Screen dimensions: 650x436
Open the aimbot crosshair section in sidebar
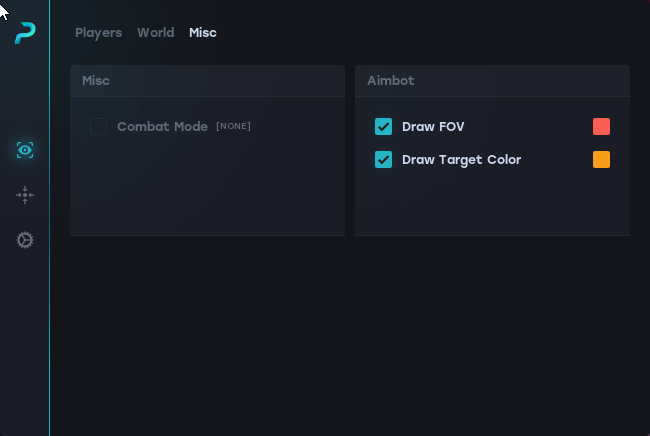25,195
